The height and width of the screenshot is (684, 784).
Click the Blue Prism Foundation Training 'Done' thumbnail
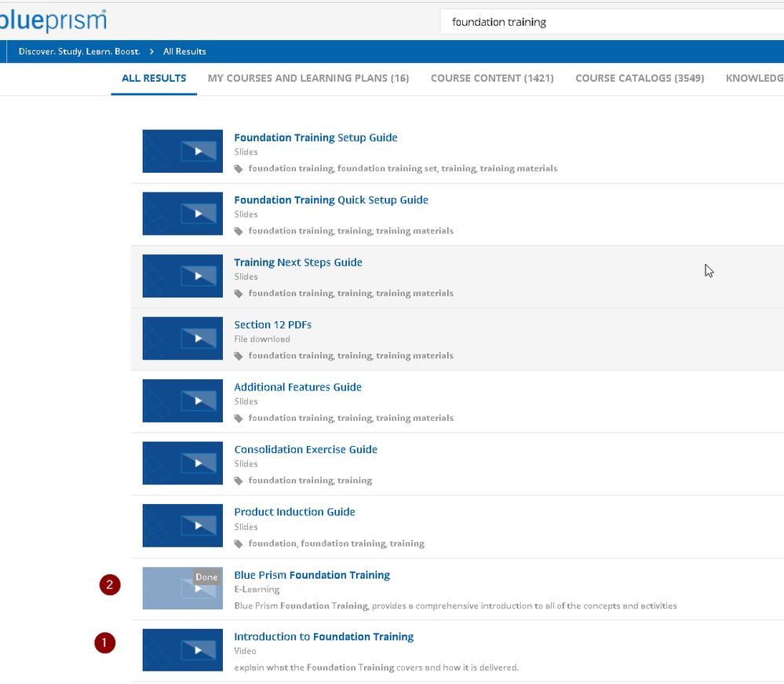coord(183,588)
